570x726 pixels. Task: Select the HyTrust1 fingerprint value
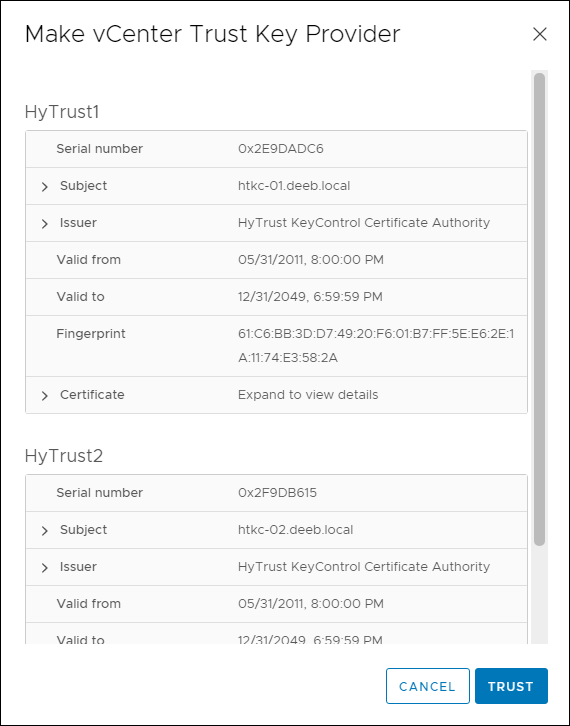(376, 346)
